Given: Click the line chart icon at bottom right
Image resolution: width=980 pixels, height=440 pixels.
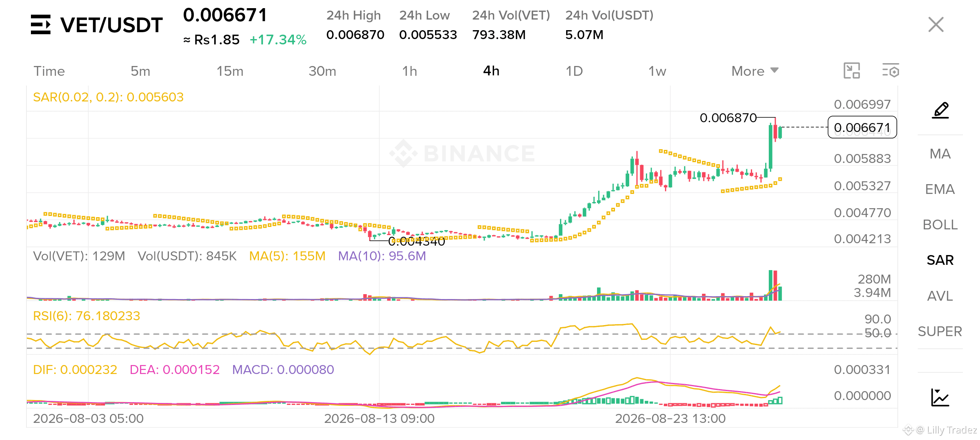Looking at the screenshot, I should 940,397.
